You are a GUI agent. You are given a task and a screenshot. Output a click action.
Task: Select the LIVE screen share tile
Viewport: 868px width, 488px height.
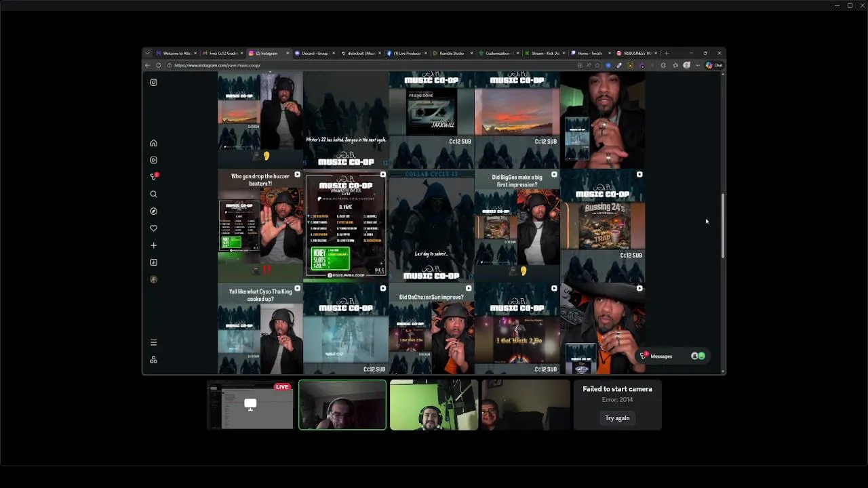point(250,405)
